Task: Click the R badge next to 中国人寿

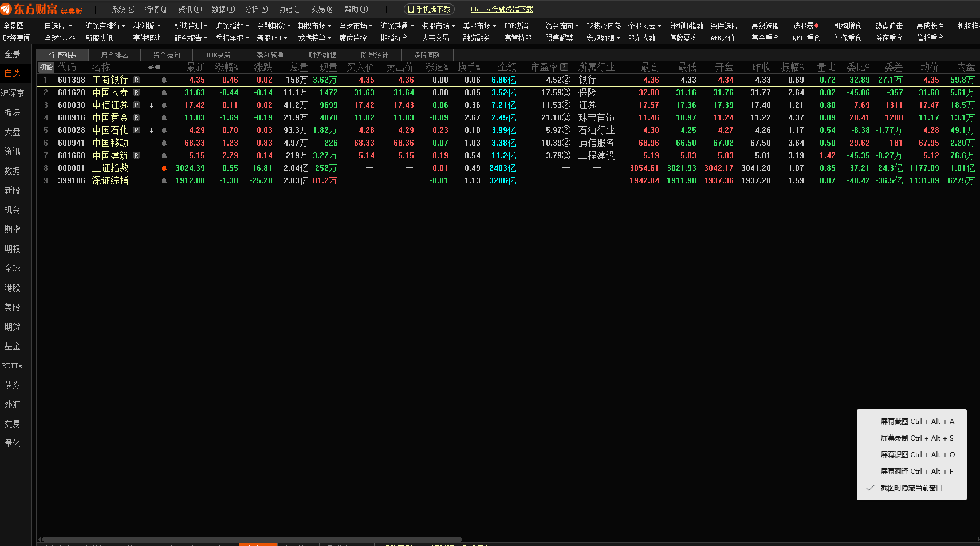Action: click(x=136, y=93)
